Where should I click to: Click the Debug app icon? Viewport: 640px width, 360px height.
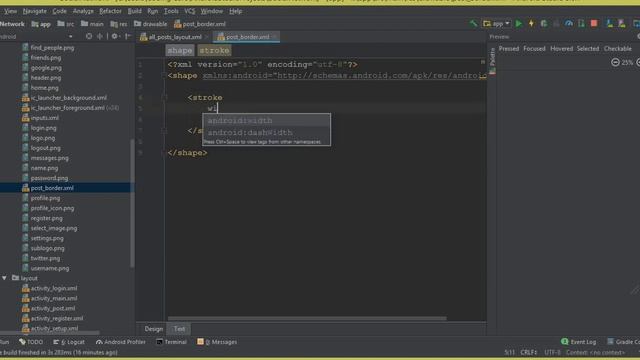pyautogui.click(x=544, y=24)
